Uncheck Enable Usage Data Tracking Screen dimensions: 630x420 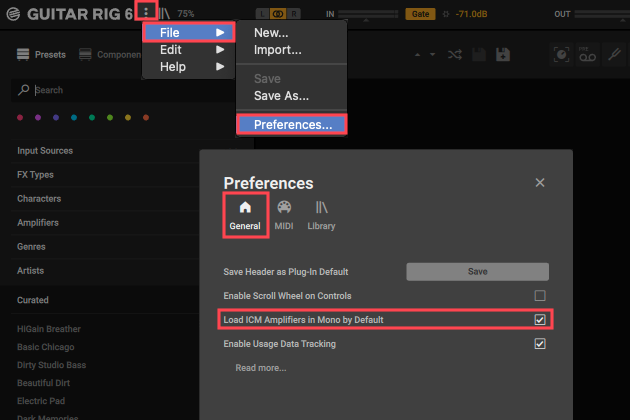tap(540, 344)
